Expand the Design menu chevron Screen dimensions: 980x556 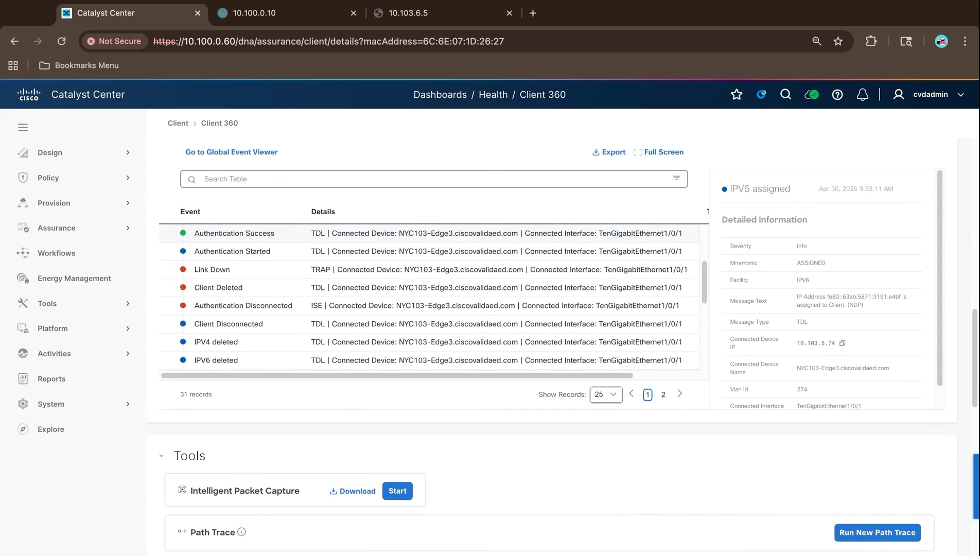[128, 152]
